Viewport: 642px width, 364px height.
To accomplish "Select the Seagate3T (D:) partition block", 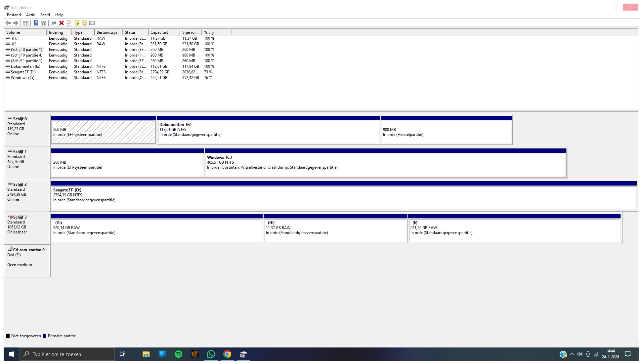I will [x=344, y=195].
